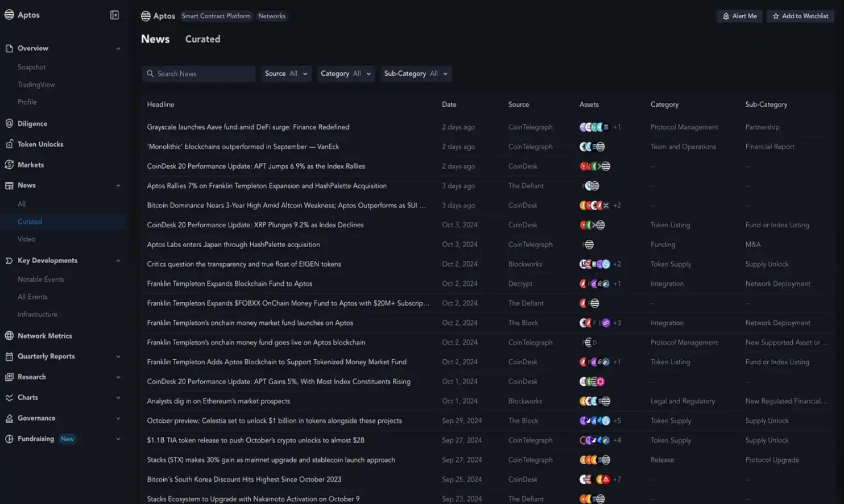Open the Category filter dropdown
The image size is (844, 504).
345,74
